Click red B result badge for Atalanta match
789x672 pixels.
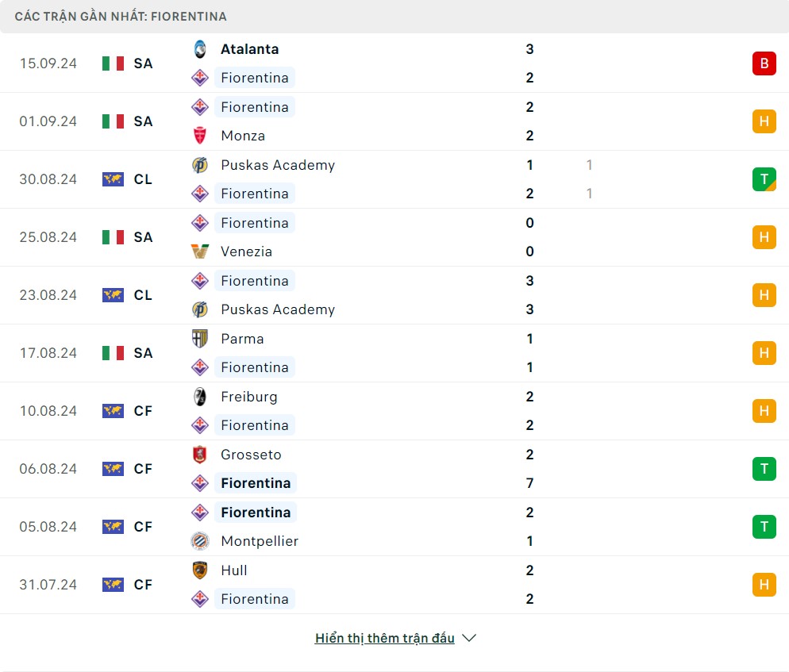click(x=764, y=63)
